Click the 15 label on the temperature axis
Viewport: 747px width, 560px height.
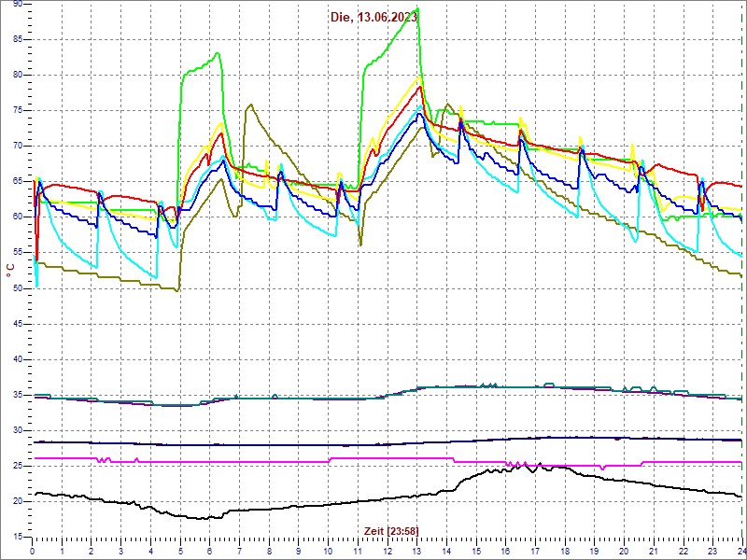[x=17, y=537]
